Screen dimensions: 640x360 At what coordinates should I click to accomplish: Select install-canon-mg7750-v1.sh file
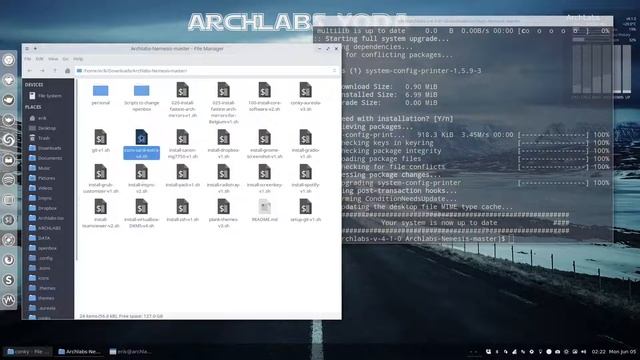182,144
